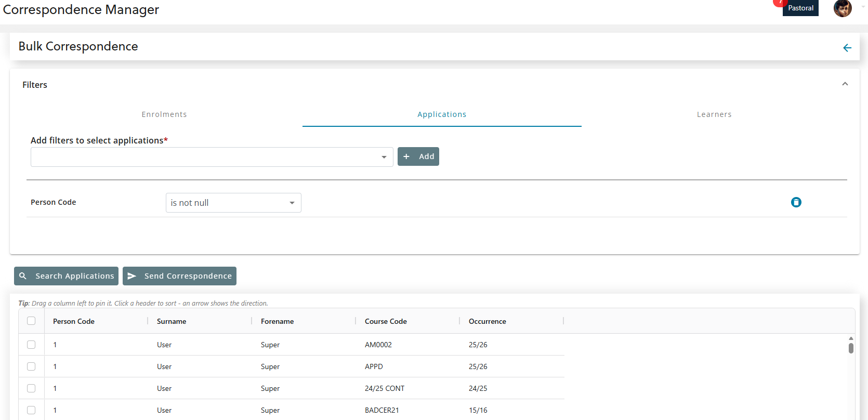Sort by Course Code column header
Screen dimensions: 868x420
pyautogui.click(x=386, y=321)
